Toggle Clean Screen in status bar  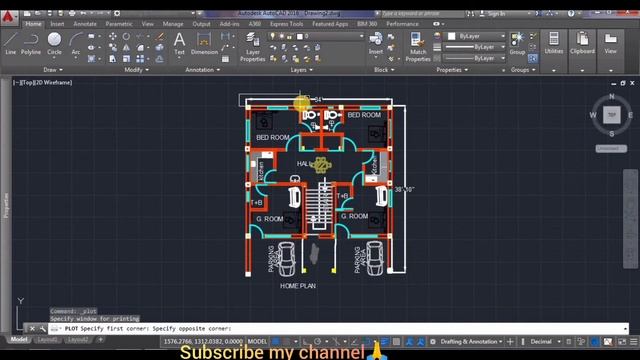pos(622,342)
